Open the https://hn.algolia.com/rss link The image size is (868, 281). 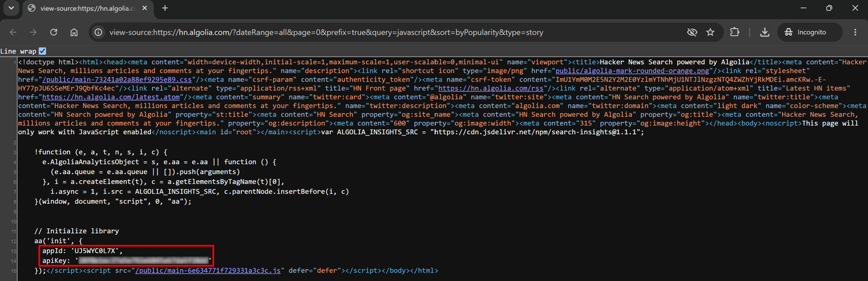tap(491, 88)
